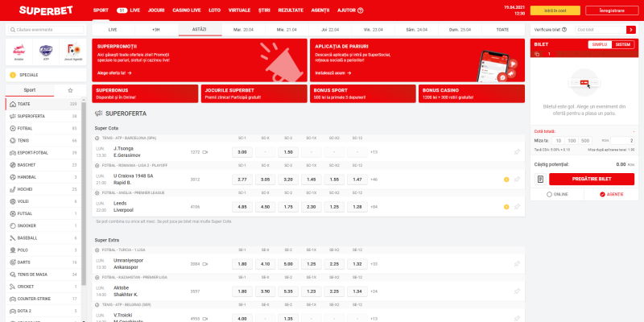Select the Baschet sport icon
This screenshot has width=644, height=322.
[13, 165]
